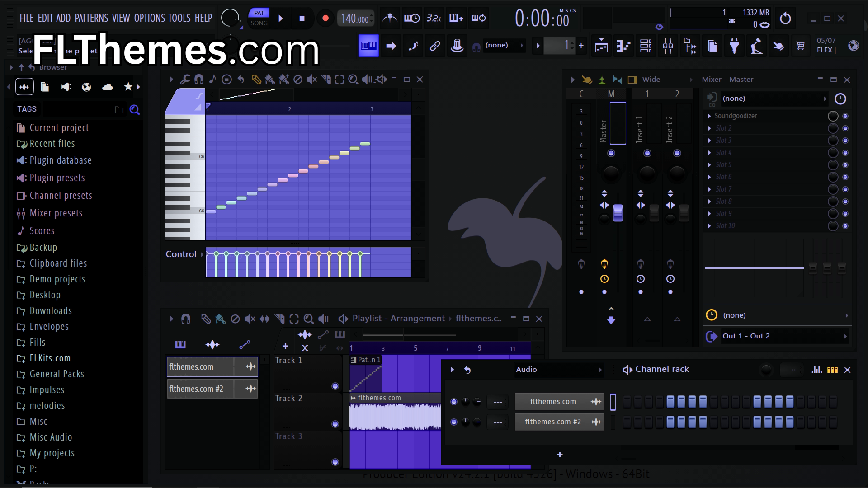The image size is (868, 488).
Task: Open the Channel rack Audio filter dropdown
Action: coord(559,370)
